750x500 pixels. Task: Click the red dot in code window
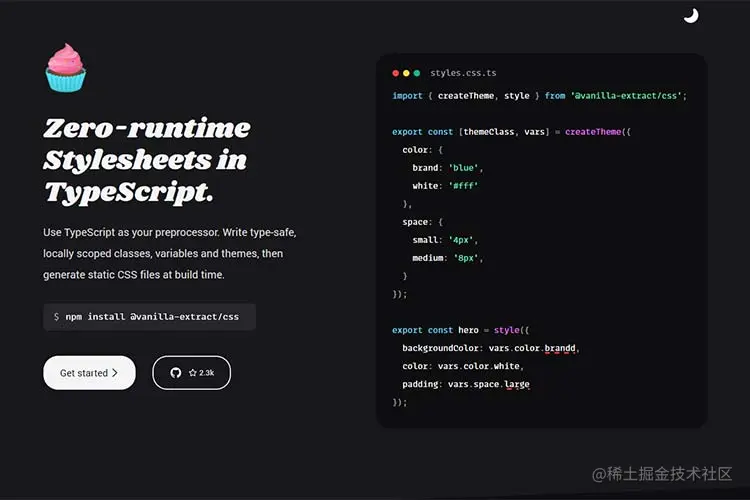point(396,73)
